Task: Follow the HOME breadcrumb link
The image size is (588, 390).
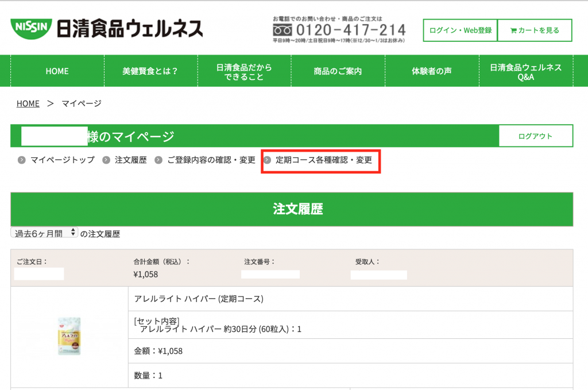Action: [x=28, y=103]
